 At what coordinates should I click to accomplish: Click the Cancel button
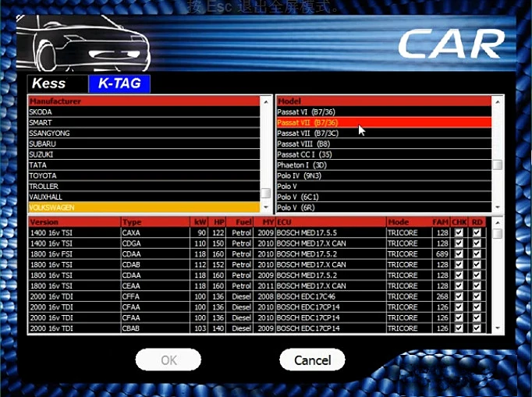click(x=312, y=360)
